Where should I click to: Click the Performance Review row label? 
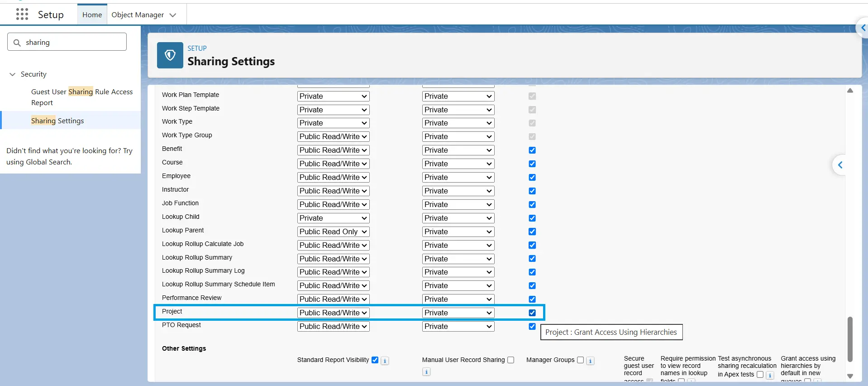coord(192,298)
